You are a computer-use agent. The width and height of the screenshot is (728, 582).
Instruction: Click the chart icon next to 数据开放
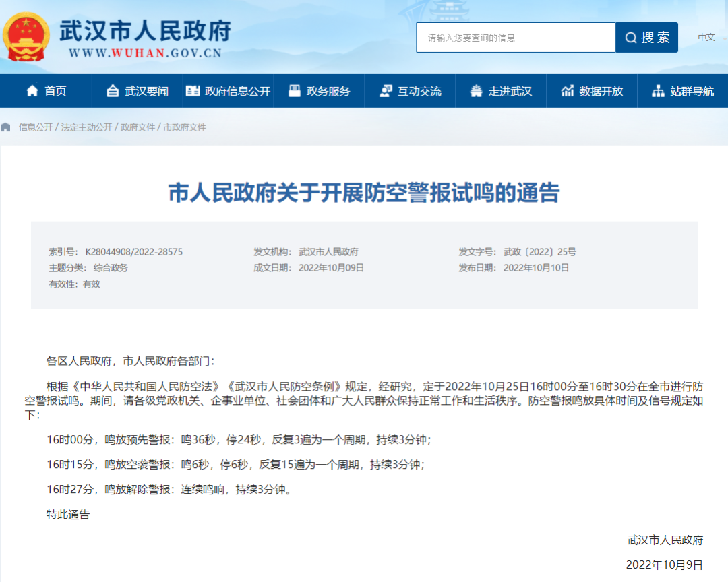pyautogui.click(x=566, y=90)
